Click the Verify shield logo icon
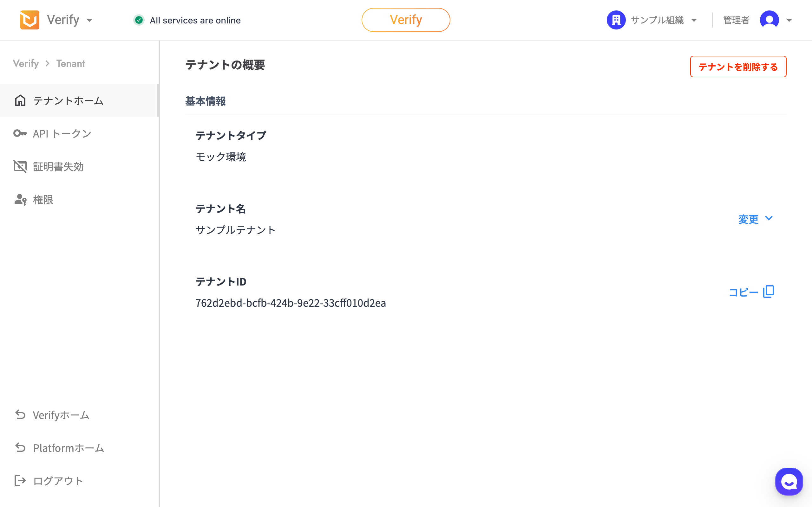Viewport: 812px width, 507px height. 29,20
